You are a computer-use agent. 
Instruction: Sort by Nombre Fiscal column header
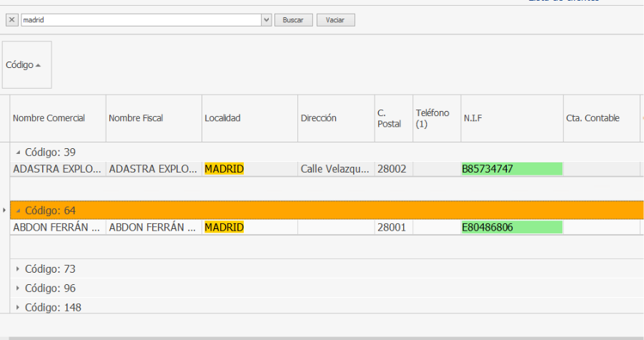136,118
